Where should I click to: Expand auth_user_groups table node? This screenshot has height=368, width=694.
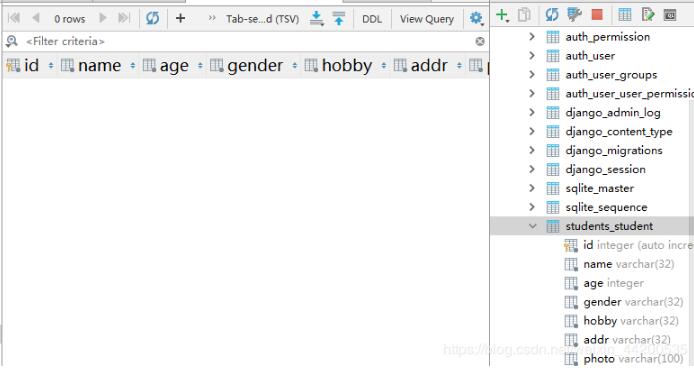click(x=532, y=74)
